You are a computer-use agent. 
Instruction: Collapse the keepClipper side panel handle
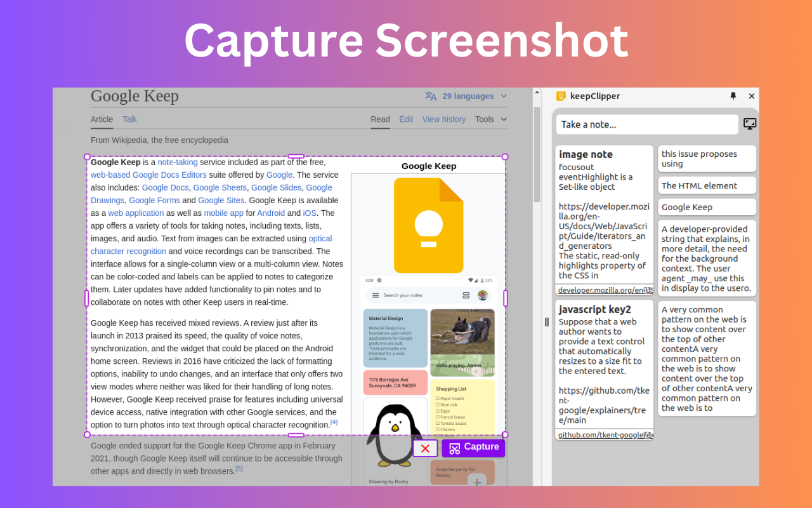tap(546, 322)
